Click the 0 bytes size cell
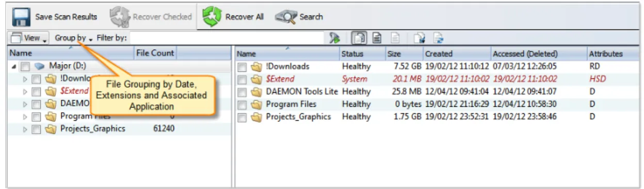Screen dimensions: 644x189 pos(408,104)
